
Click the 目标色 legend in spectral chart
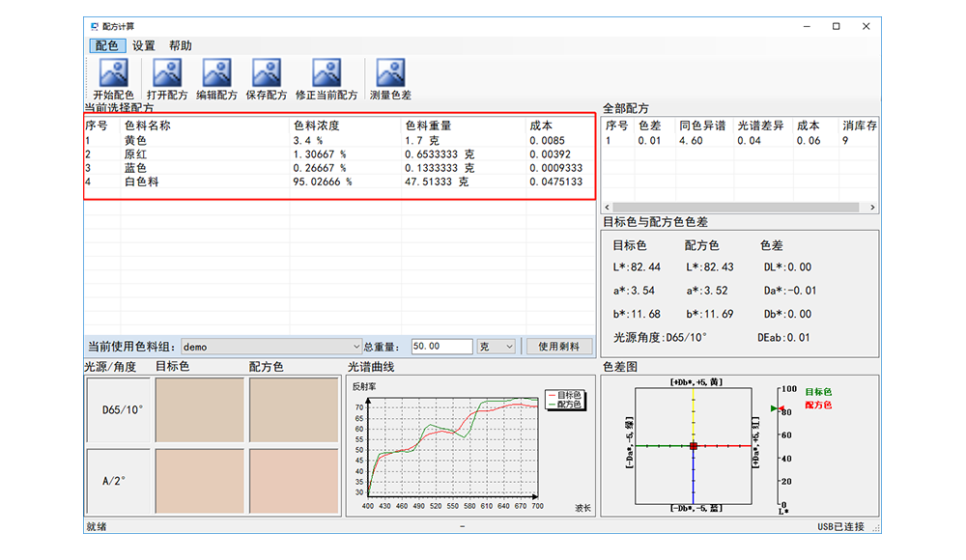click(x=564, y=395)
